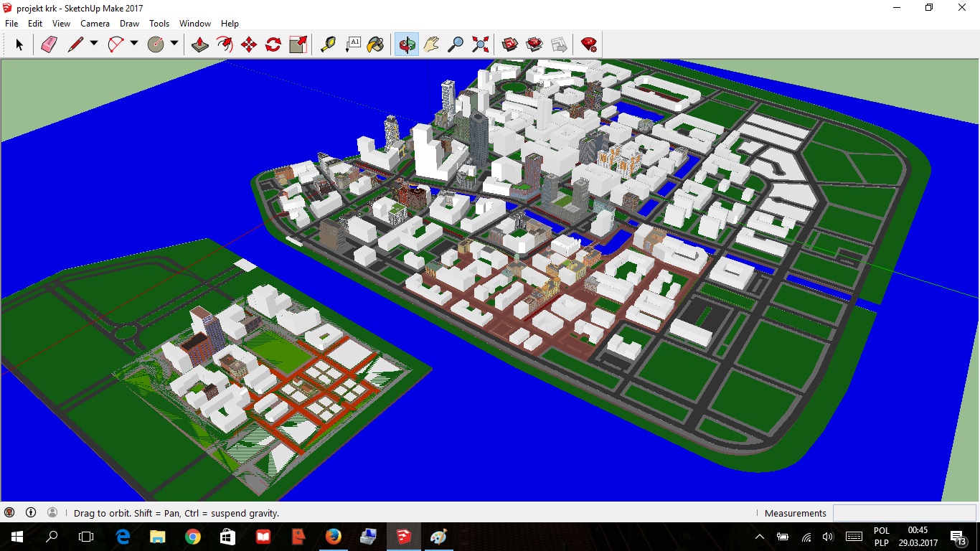Open the File menu
The image size is (980, 551).
tap(11, 24)
